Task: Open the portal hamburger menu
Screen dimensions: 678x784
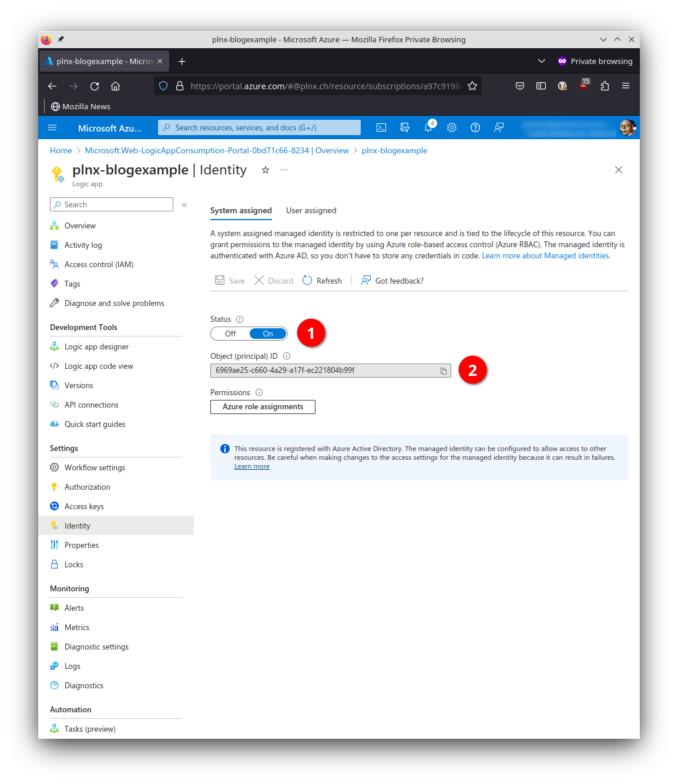Action: (52, 127)
